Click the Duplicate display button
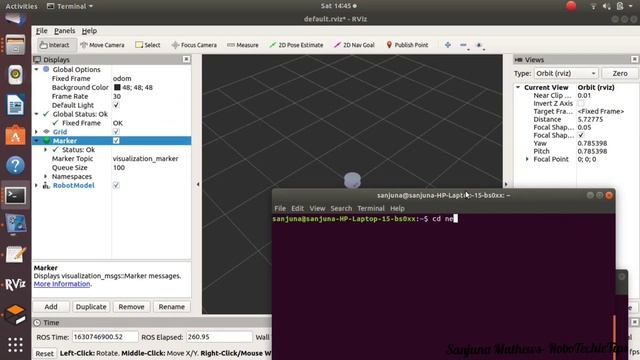Screen dimensions: 640x360 click(x=91, y=307)
